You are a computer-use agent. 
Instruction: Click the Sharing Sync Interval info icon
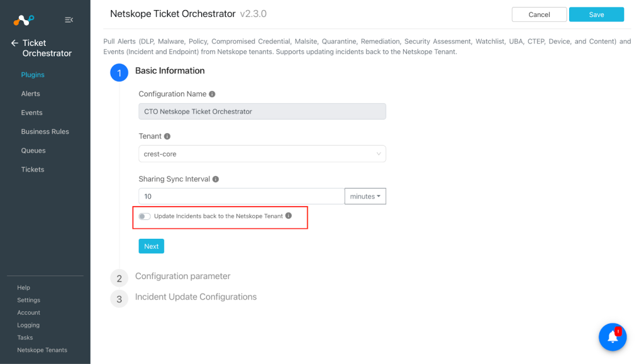pos(216,179)
